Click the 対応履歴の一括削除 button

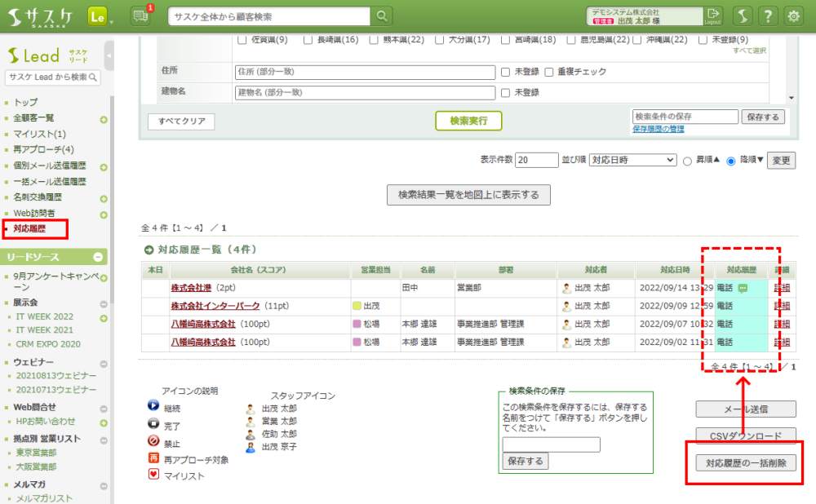pos(745,463)
